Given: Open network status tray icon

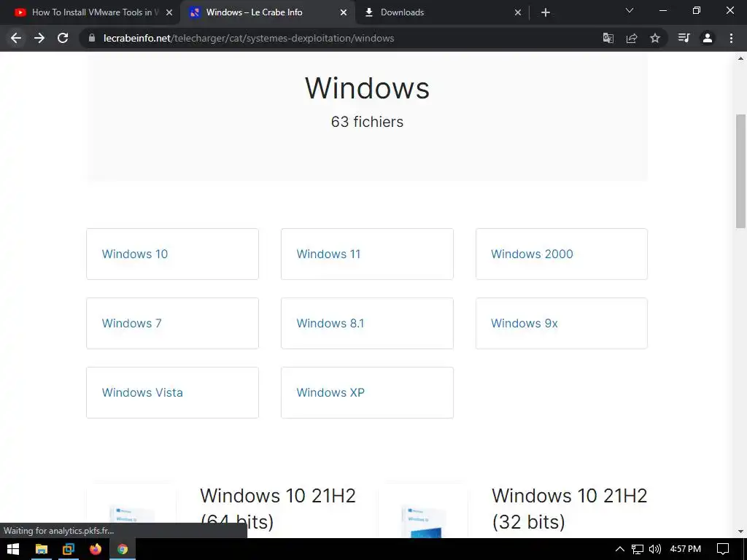Looking at the screenshot, I should (x=638, y=549).
